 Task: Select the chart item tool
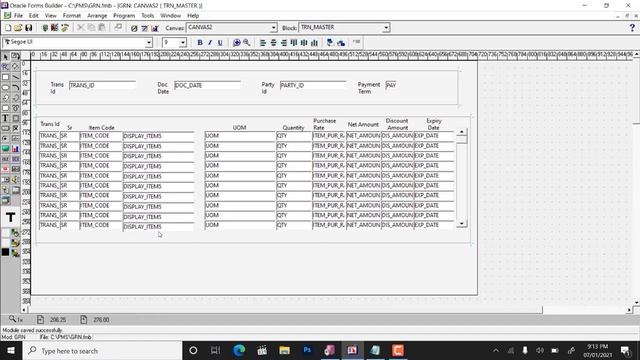tap(16, 149)
